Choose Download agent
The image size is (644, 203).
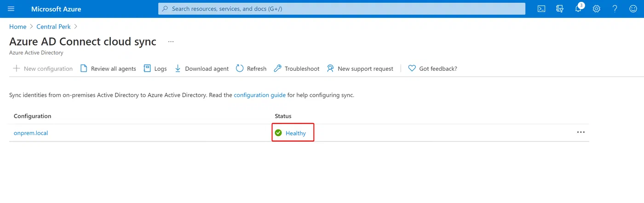pos(207,69)
